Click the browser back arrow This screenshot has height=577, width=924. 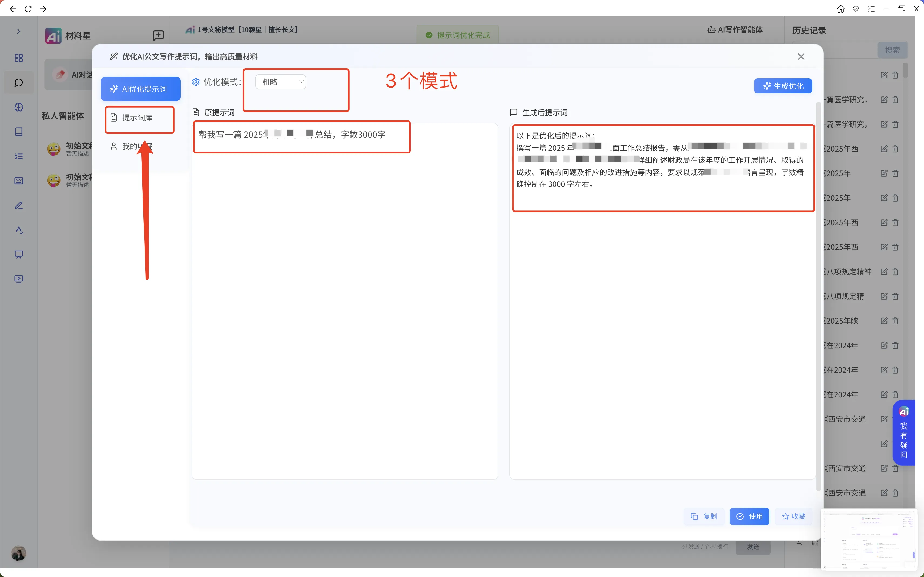[x=13, y=8]
